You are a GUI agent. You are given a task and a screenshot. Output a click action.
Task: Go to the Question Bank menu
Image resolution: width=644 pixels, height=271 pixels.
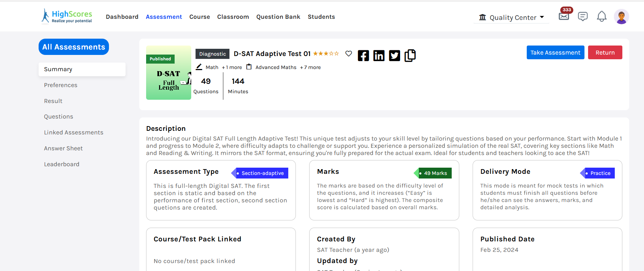pos(278,17)
